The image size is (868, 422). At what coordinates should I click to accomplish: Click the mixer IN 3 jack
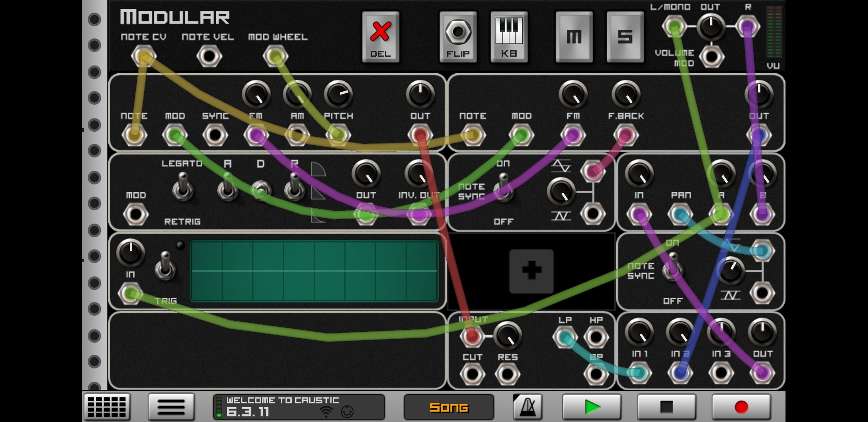pyautogui.click(x=721, y=373)
